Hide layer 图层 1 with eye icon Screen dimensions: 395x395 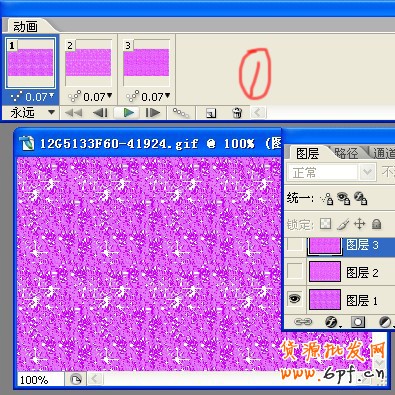[295, 299]
